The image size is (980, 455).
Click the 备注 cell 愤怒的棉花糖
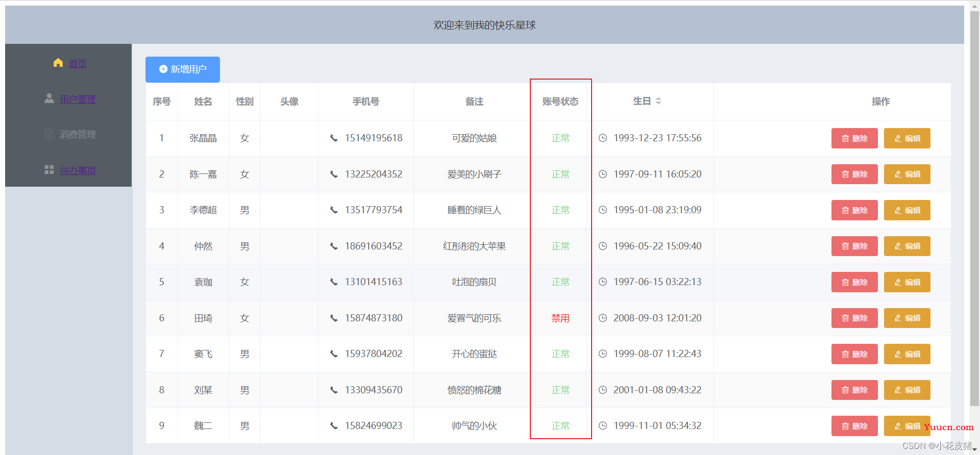coord(474,390)
